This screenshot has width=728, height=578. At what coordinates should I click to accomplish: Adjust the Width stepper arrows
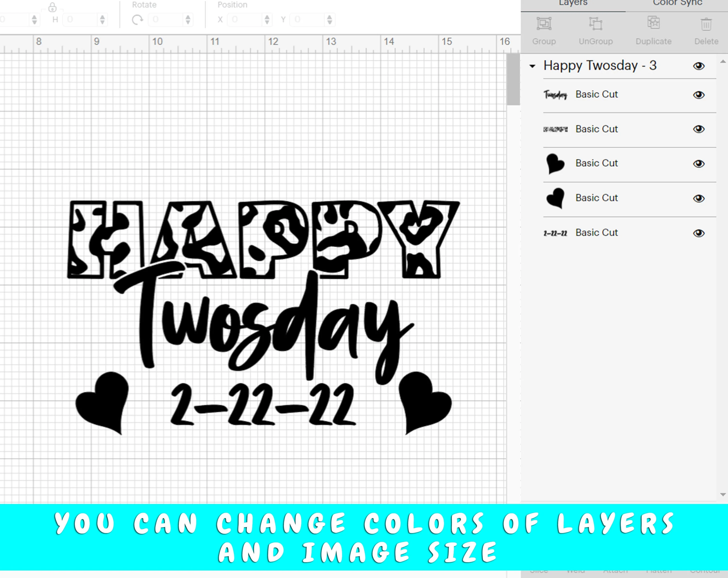point(34,20)
